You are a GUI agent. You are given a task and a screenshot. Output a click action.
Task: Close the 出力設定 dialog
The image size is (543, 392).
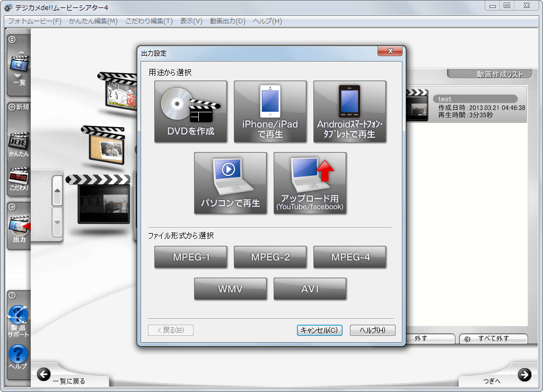coord(390,51)
